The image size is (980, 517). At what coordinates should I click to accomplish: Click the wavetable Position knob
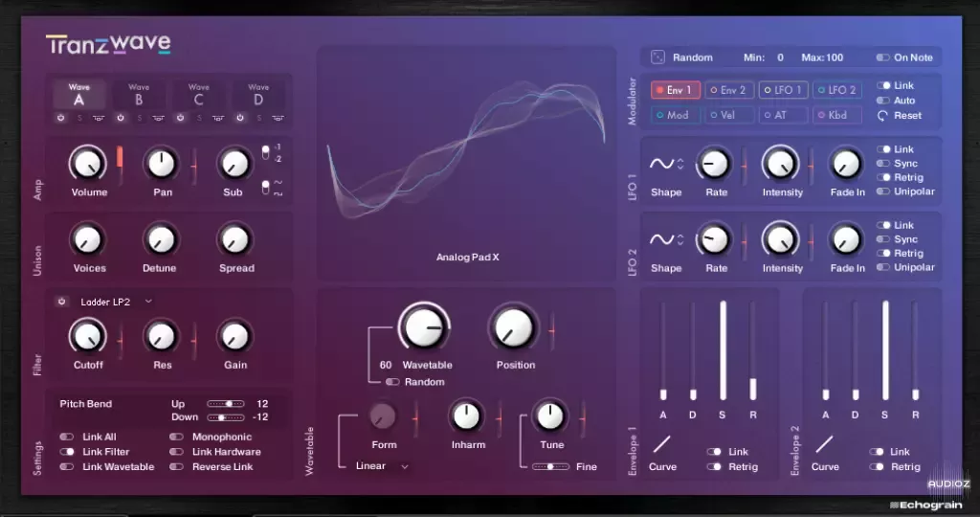coord(514,326)
